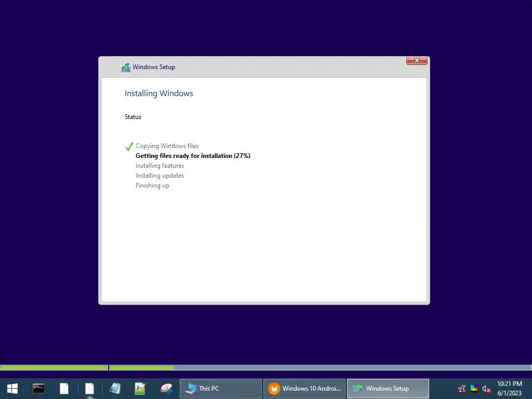Click the 'Installing Windows' heading
The image size is (532, 399).
pos(159,94)
